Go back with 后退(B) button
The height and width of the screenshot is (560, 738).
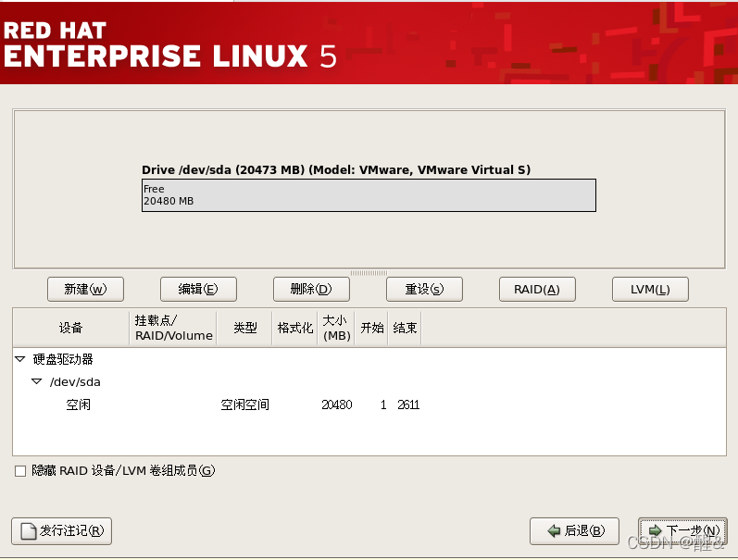(574, 531)
